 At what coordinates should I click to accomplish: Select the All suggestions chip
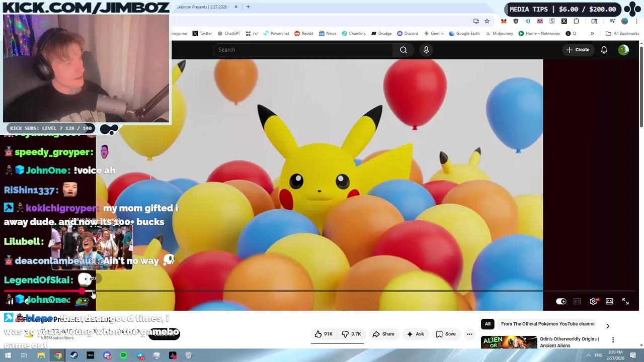(x=488, y=324)
